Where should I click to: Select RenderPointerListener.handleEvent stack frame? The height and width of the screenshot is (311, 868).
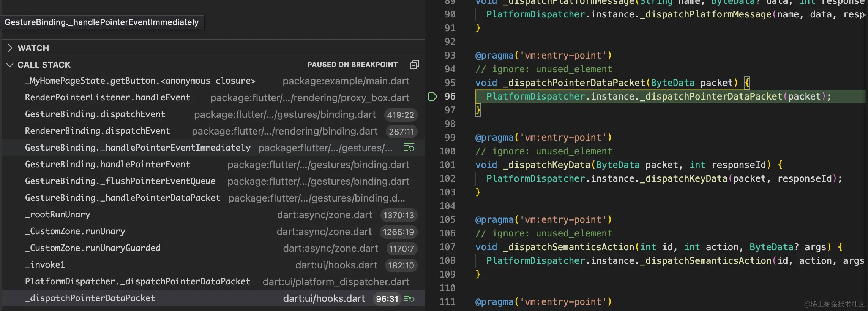[x=214, y=98]
